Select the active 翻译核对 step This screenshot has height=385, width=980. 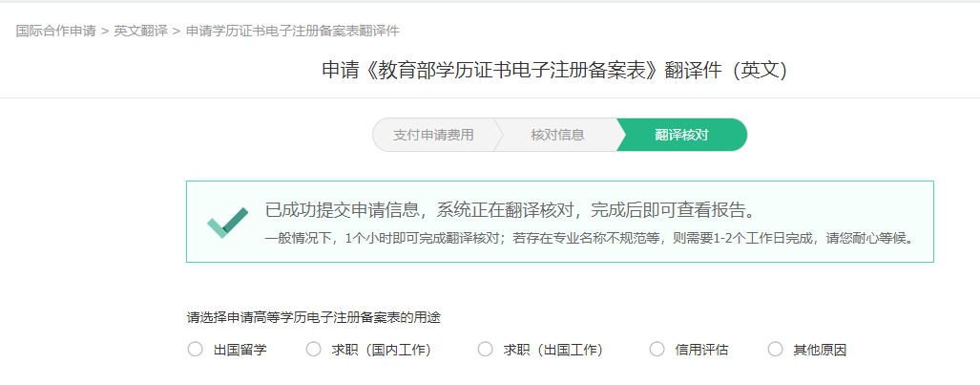(x=681, y=135)
